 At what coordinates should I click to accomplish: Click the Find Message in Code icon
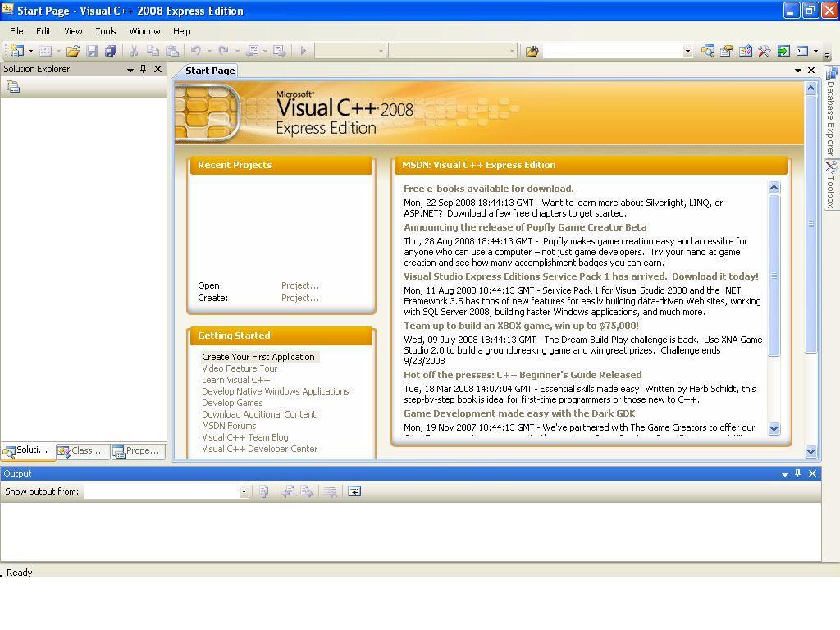[263, 491]
